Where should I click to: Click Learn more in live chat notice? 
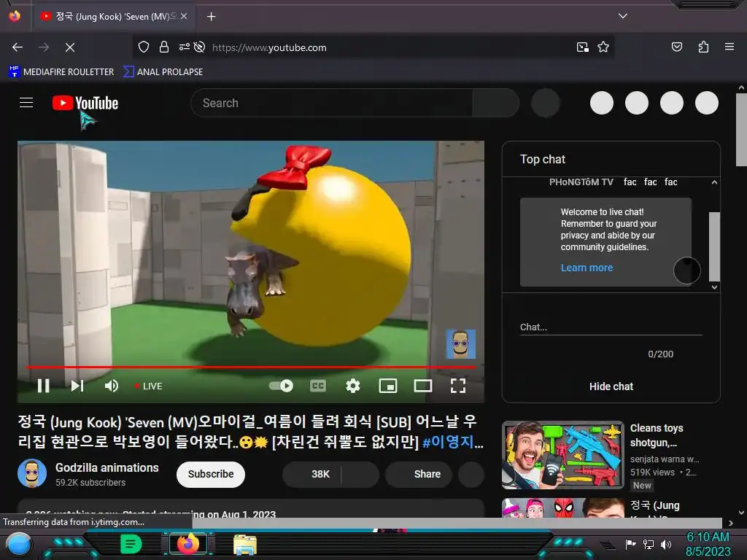(587, 268)
